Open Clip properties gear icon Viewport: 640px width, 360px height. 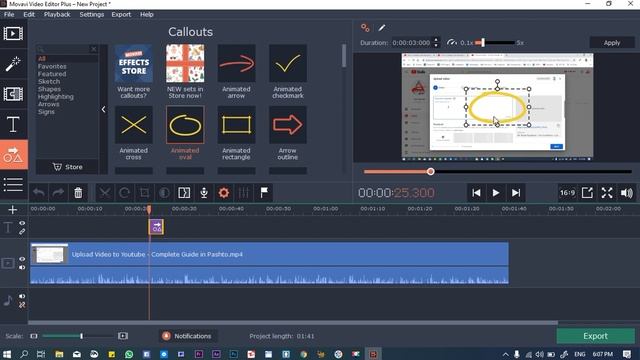coord(224,193)
